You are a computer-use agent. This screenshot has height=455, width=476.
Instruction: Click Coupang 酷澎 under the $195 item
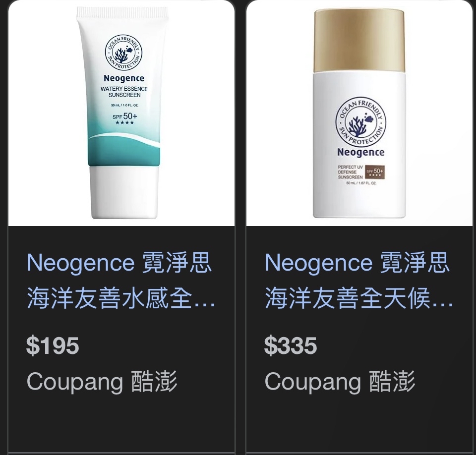point(102,382)
